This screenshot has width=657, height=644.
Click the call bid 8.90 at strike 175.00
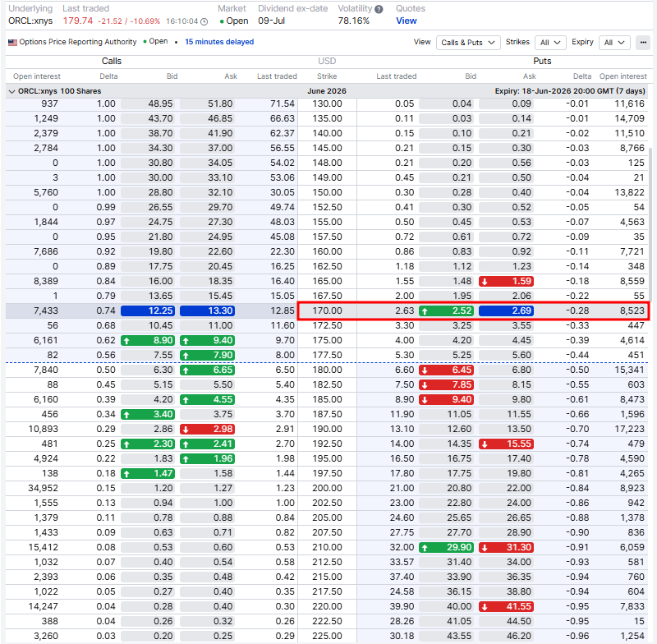click(x=148, y=341)
